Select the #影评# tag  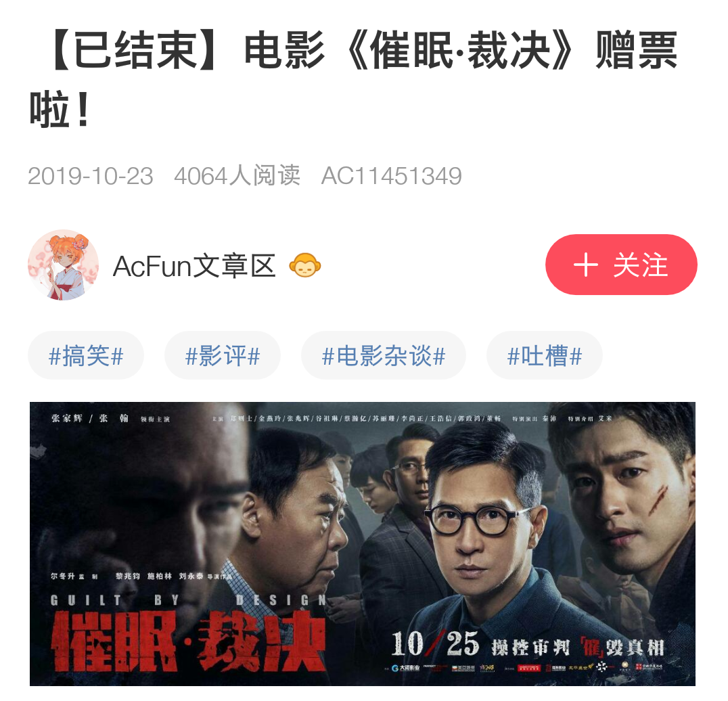point(223,356)
